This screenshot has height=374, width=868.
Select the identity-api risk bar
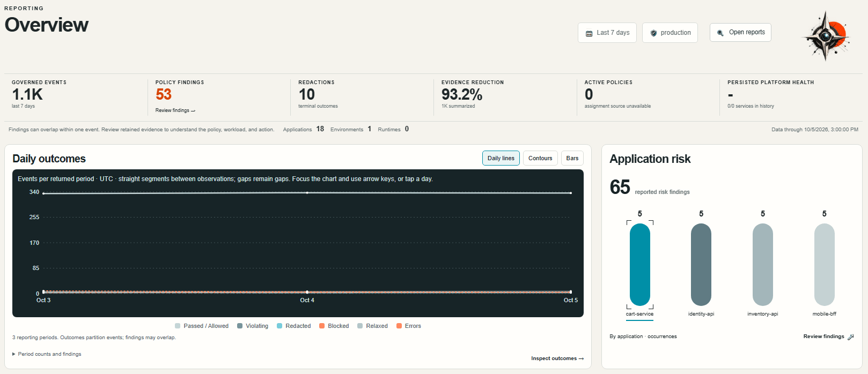(701, 265)
